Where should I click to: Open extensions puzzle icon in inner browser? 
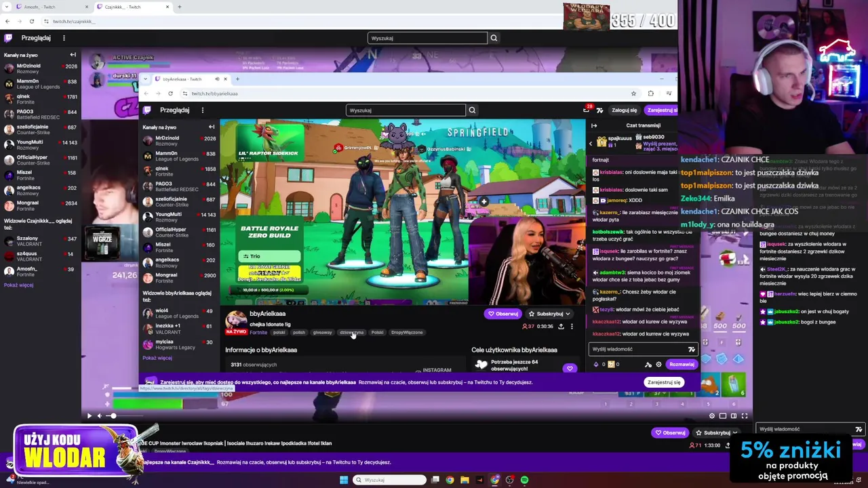(x=650, y=94)
